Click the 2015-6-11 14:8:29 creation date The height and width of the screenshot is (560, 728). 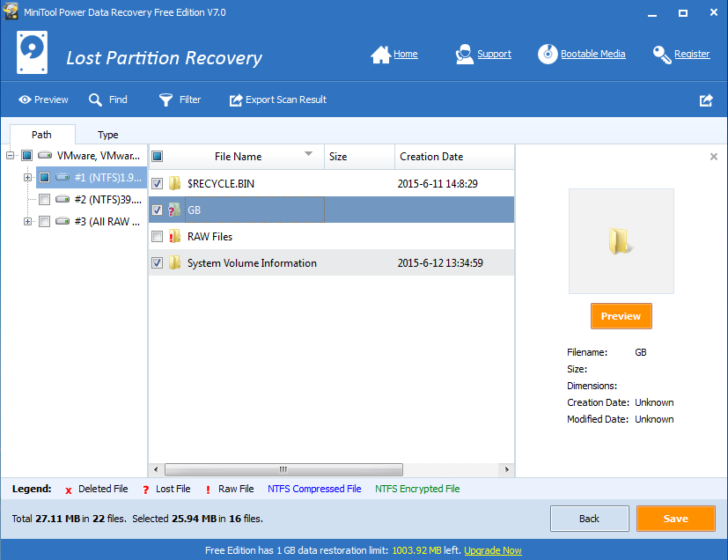438,184
